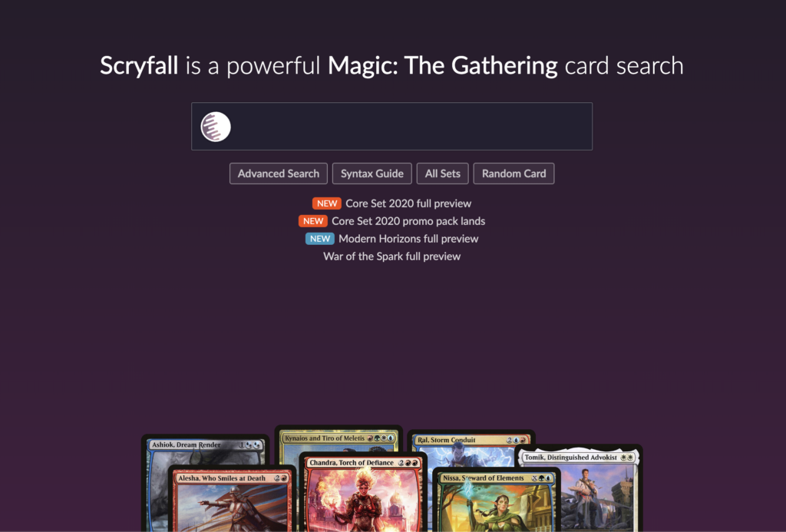Viewport: 786px width, 532px height.
Task: Click the Scryfall logo in search box
Action: point(216,127)
